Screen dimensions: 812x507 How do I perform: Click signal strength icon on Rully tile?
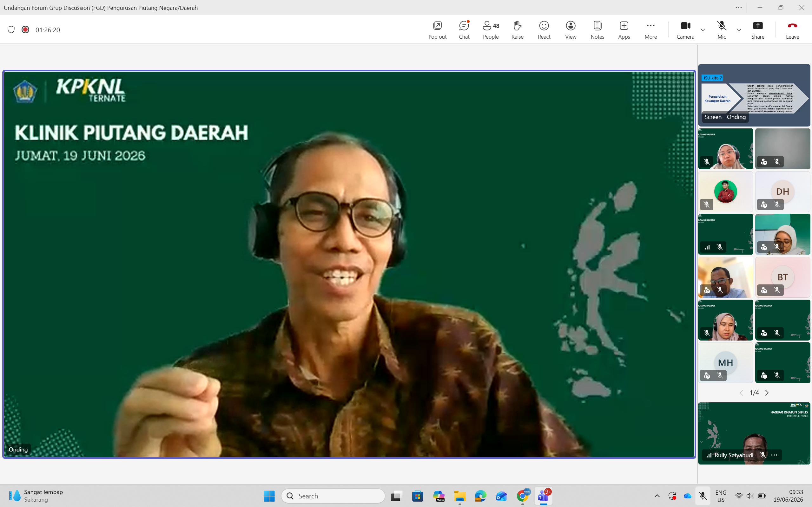tap(709, 455)
